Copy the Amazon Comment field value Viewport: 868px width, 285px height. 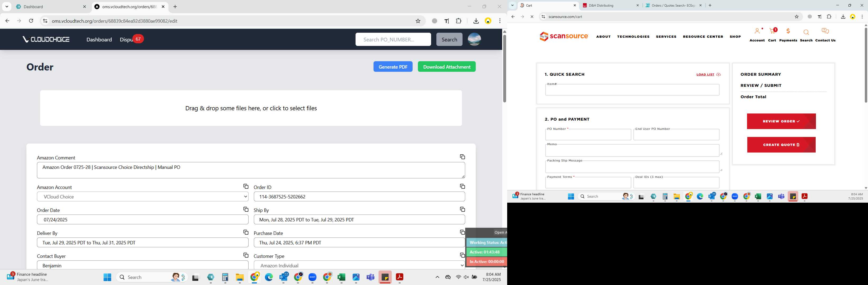[x=462, y=157]
